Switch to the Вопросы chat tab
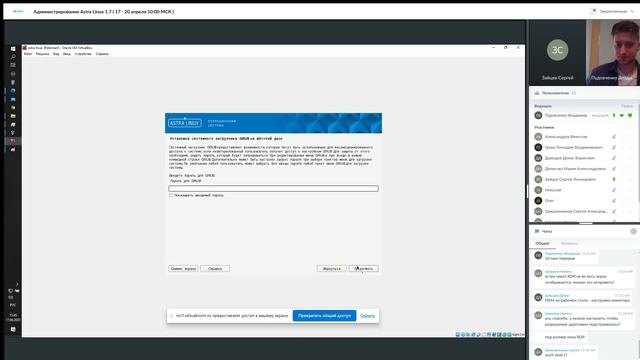The height and width of the screenshot is (360, 640). pos(569,243)
